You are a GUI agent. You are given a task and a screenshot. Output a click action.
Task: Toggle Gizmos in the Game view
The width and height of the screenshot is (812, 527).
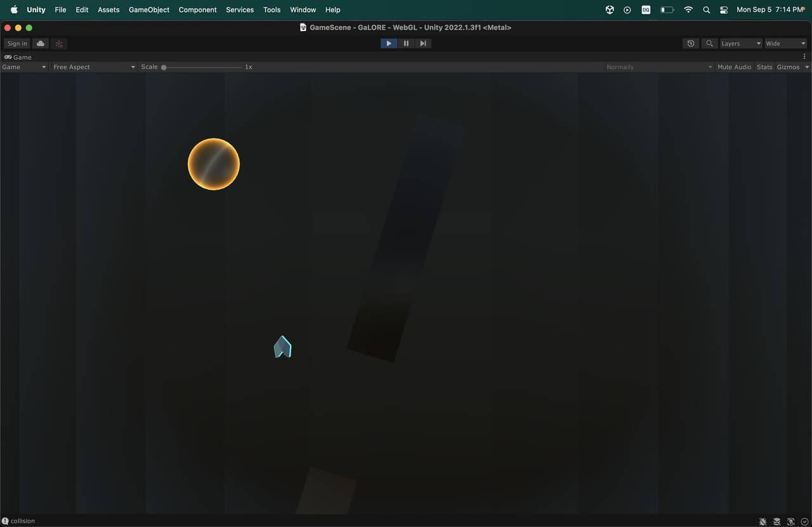click(x=788, y=67)
